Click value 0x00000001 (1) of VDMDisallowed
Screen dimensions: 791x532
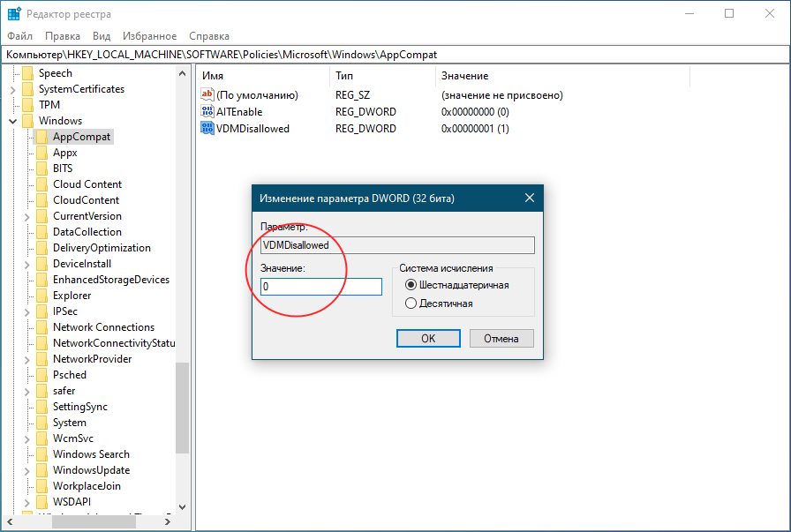click(475, 129)
